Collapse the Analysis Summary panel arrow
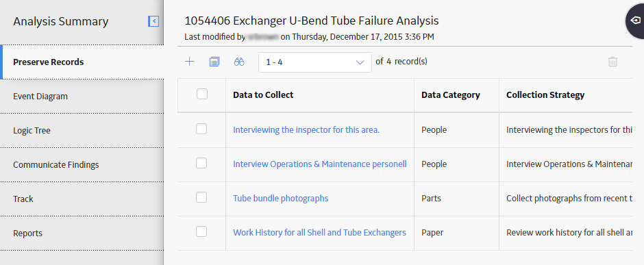 (x=153, y=21)
